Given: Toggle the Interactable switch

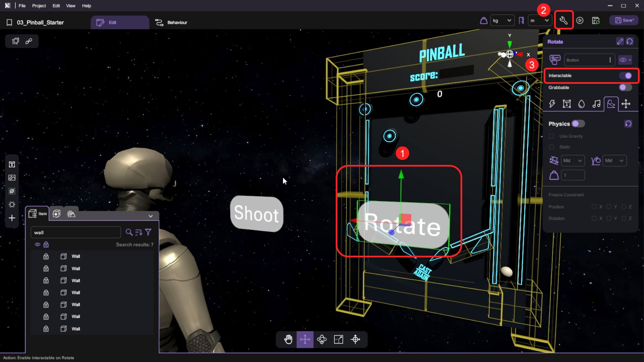Looking at the screenshot, I should 626,76.
